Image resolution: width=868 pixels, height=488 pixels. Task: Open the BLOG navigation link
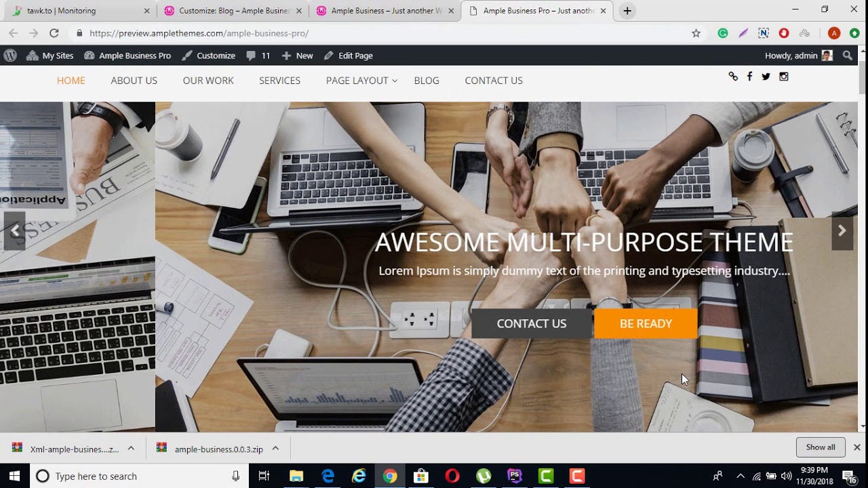tap(427, 81)
